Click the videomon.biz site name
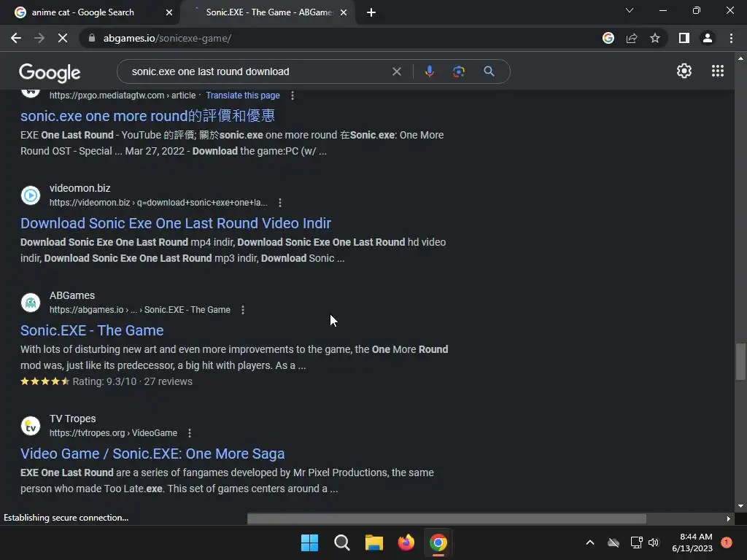 pos(80,188)
